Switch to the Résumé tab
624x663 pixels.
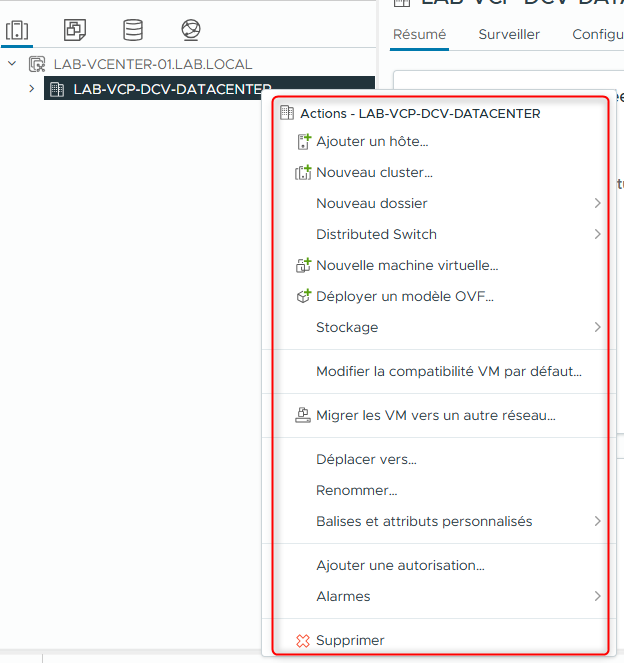(419, 34)
